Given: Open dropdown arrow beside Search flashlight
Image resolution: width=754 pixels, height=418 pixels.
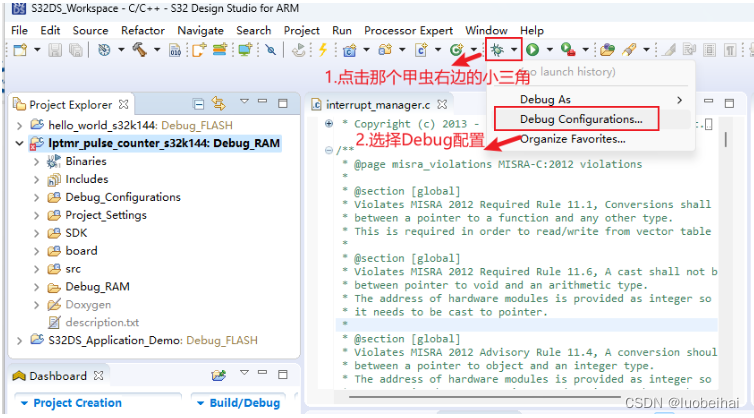Looking at the screenshot, I should [646, 50].
